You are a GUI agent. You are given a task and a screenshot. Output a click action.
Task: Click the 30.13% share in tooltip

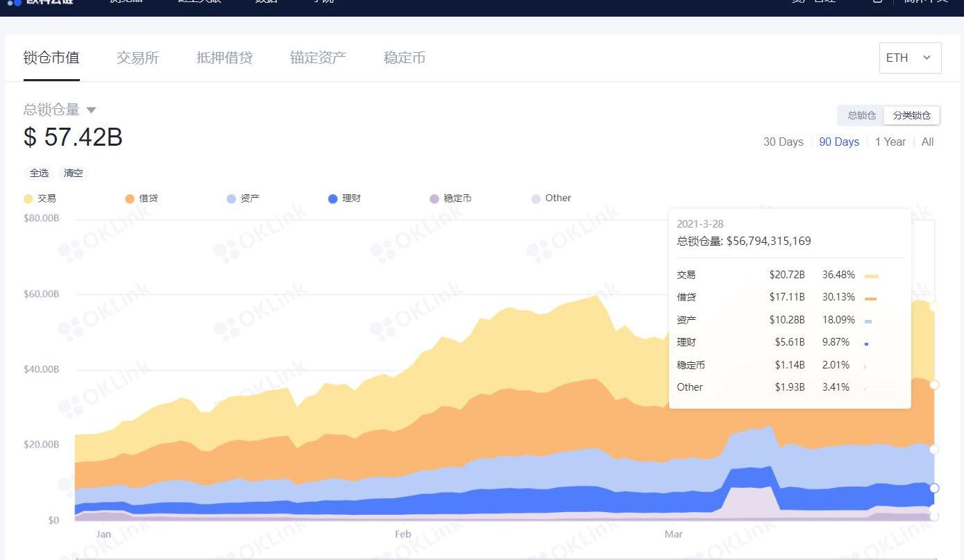click(838, 297)
